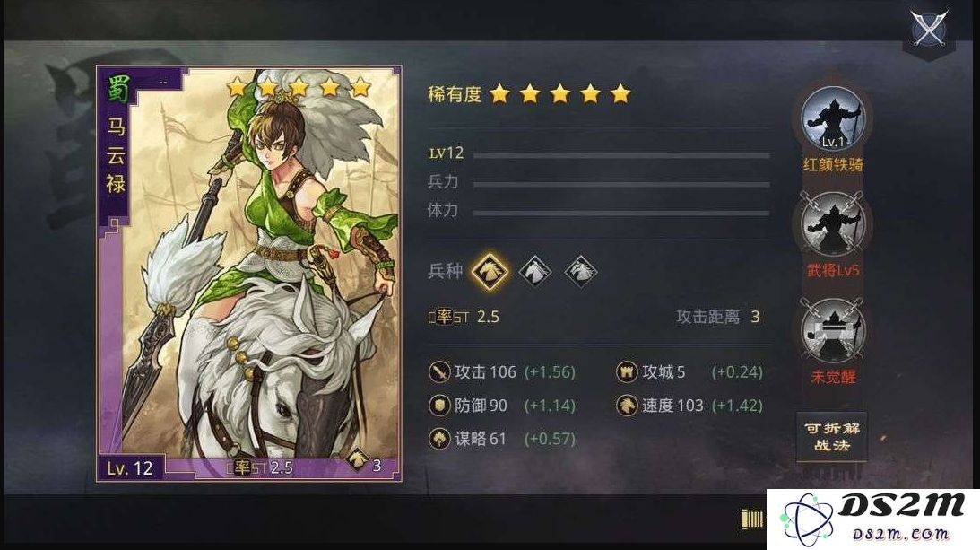Click the 攻击距离 3 label
Viewport: 980px width, 550px height.
click(x=718, y=317)
